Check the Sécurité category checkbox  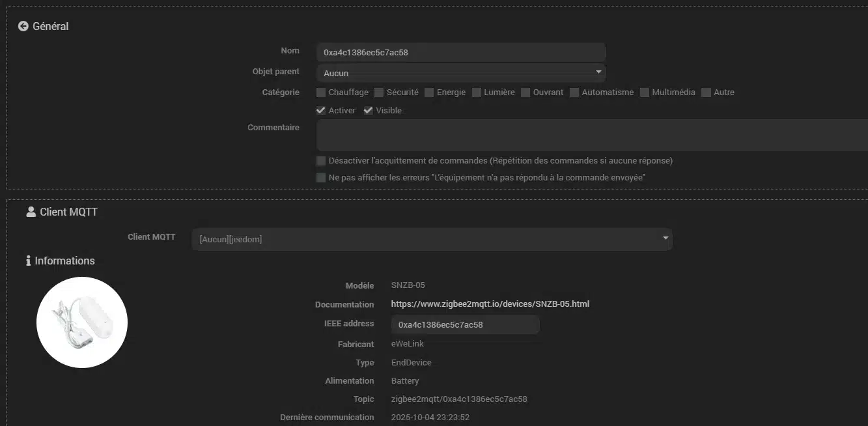[x=379, y=92]
